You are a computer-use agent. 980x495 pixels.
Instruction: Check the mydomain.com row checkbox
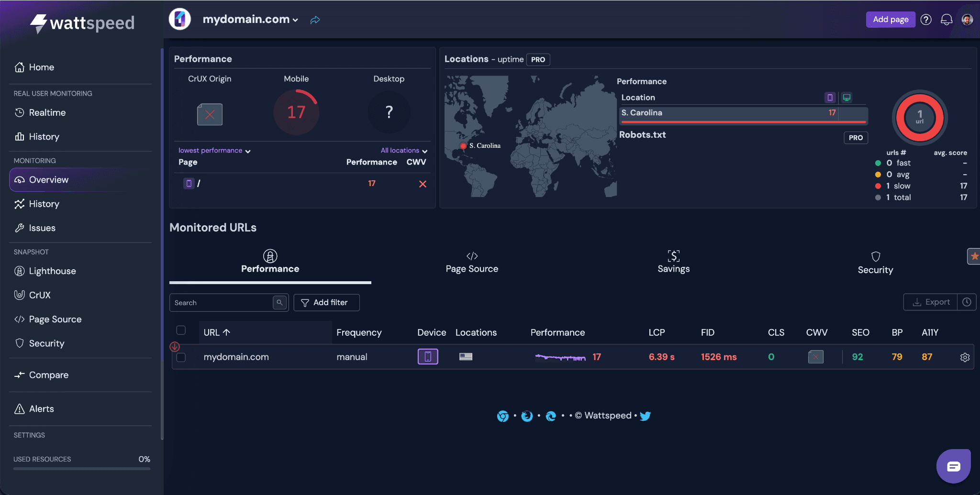pyautogui.click(x=181, y=357)
